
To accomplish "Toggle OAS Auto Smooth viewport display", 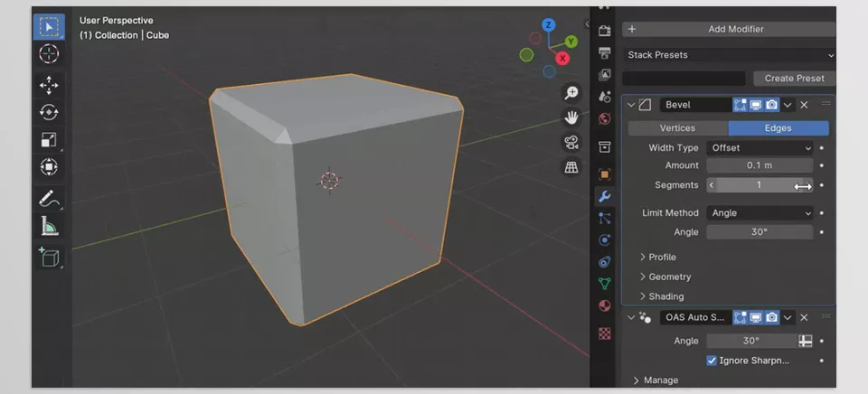I will [756, 317].
